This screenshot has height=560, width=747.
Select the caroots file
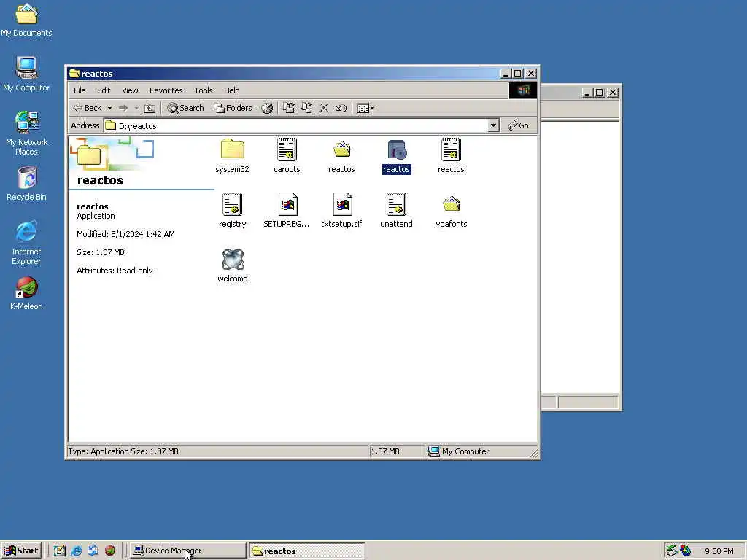287,156
